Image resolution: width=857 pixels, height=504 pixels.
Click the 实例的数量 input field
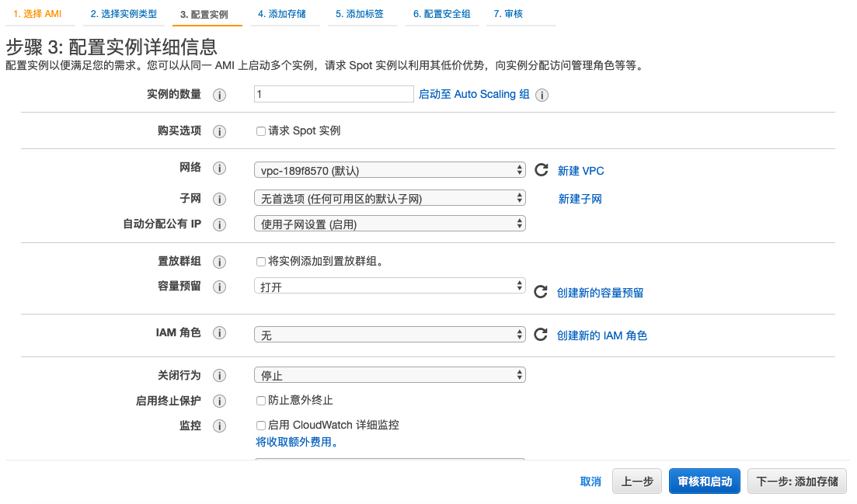(x=333, y=94)
